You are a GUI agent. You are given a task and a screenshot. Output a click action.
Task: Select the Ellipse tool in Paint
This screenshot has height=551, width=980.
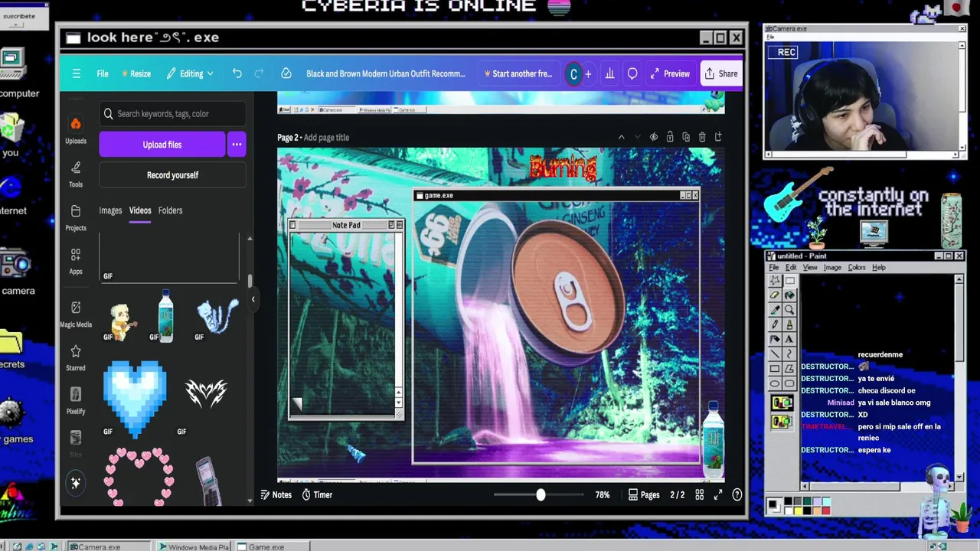click(775, 383)
